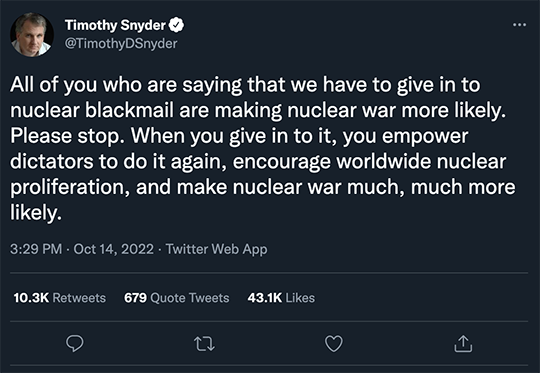Retweet using the retweet arrows icon
This screenshot has height=373, width=540.
click(205, 344)
